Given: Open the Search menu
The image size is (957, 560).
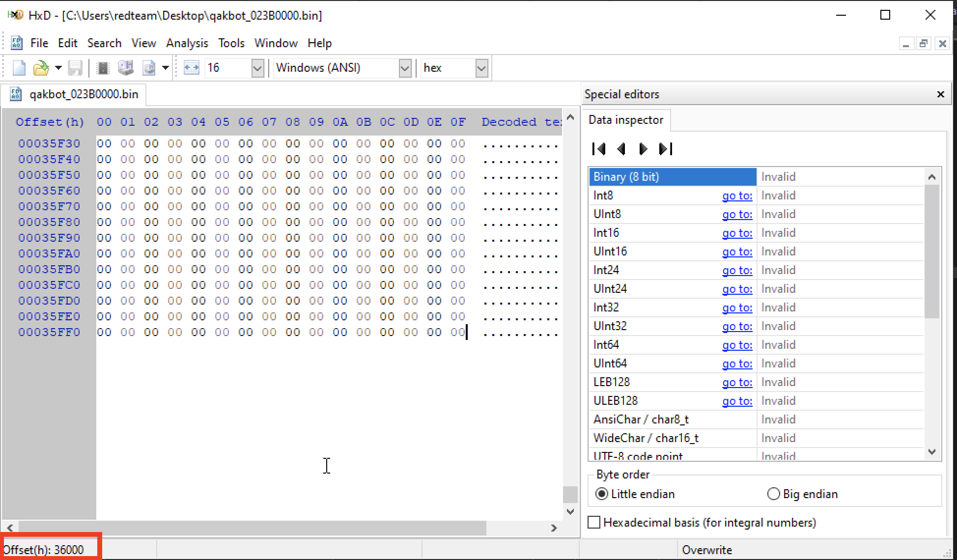Looking at the screenshot, I should point(104,43).
